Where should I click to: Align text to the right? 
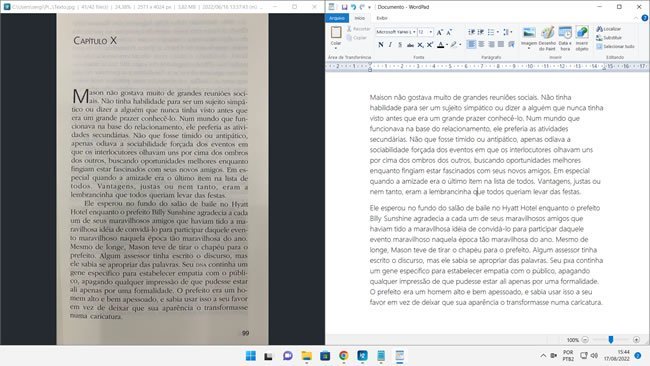pos(491,44)
